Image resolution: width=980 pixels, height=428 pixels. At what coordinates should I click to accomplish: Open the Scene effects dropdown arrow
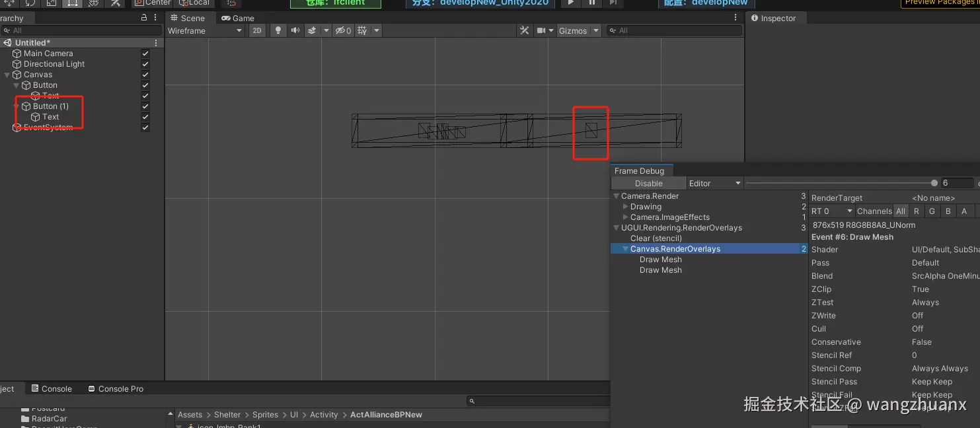[x=326, y=30]
